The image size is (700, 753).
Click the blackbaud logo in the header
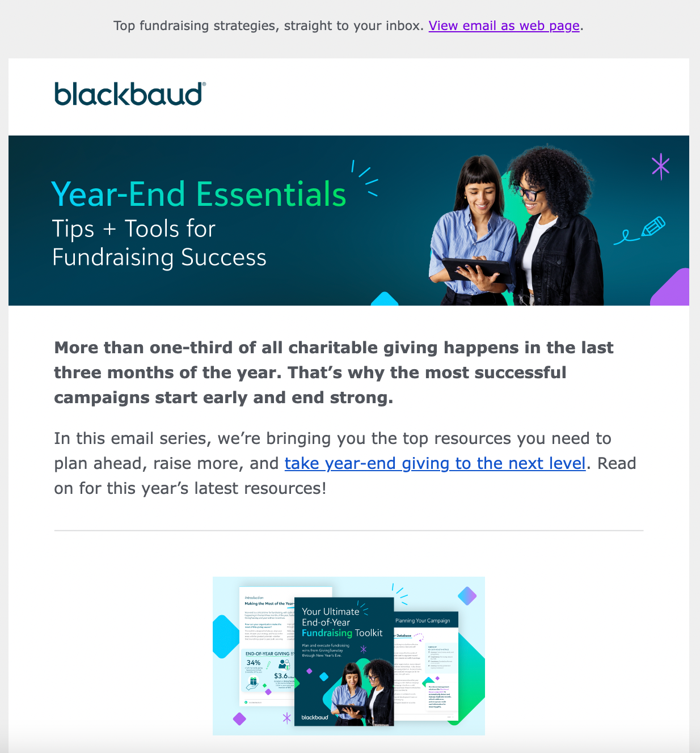pyautogui.click(x=130, y=94)
